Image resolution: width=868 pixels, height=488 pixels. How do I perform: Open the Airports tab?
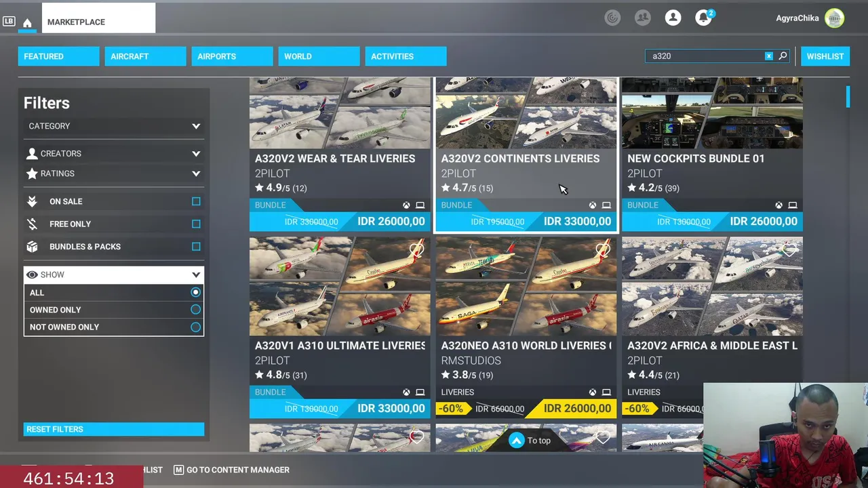pyautogui.click(x=232, y=56)
